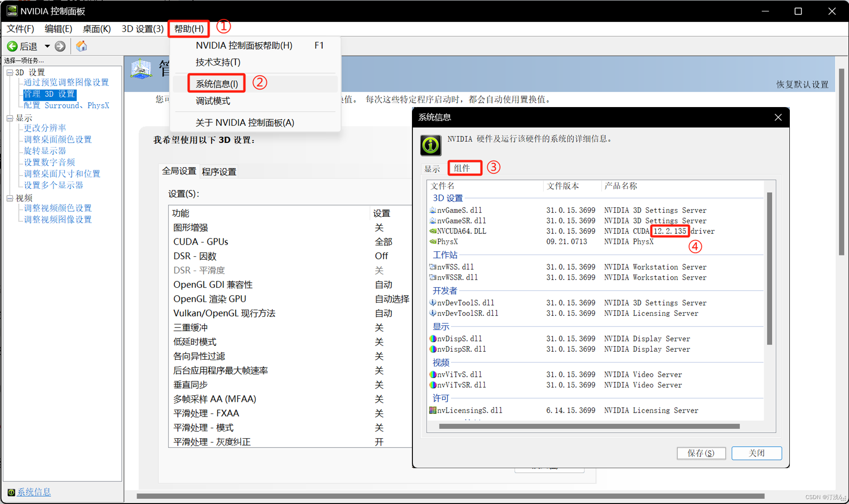This screenshot has width=849, height=504.
Task: Select 配置 Surround、PhysX tree item
Action: click(x=66, y=106)
